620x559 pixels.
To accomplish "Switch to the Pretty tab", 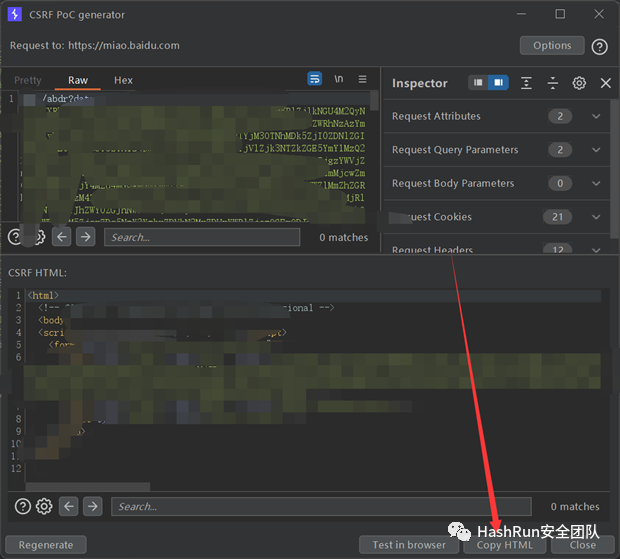I will [28, 80].
